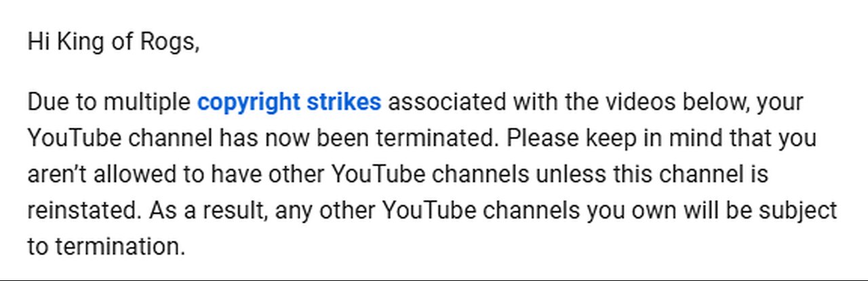Click the text "associated with the videos below"
The height and width of the screenshot is (281, 868).
pos(568,102)
